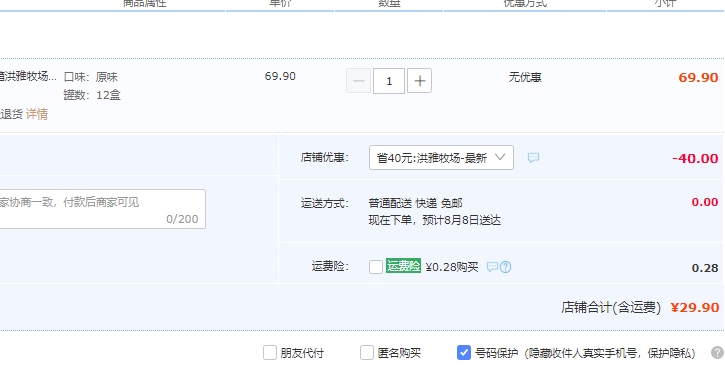Click chat icon beside store discount dropdown
The width and height of the screenshot is (725, 370).
pyautogui.click(x=533, y=158)
